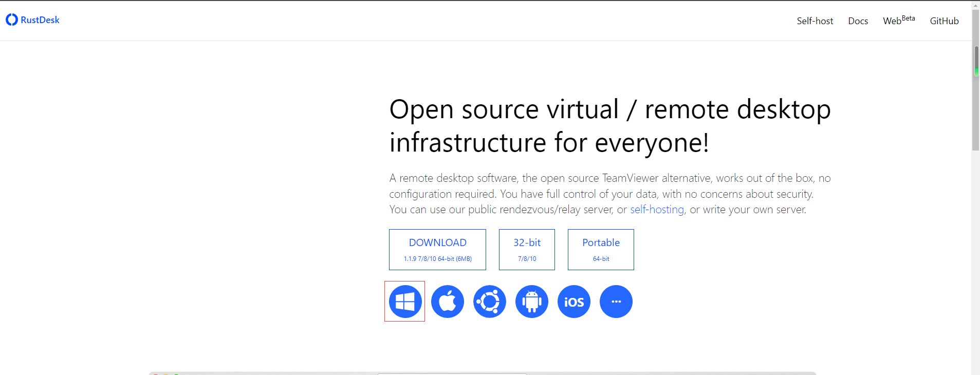
Task: Click the 32-bit download button
Action: [527, 250]
